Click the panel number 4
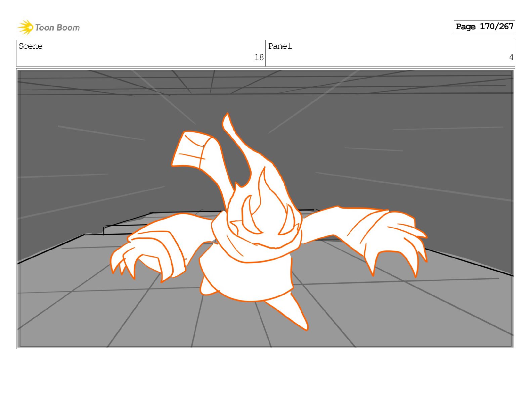Screen dimensions: 532x411 (511, 57)
